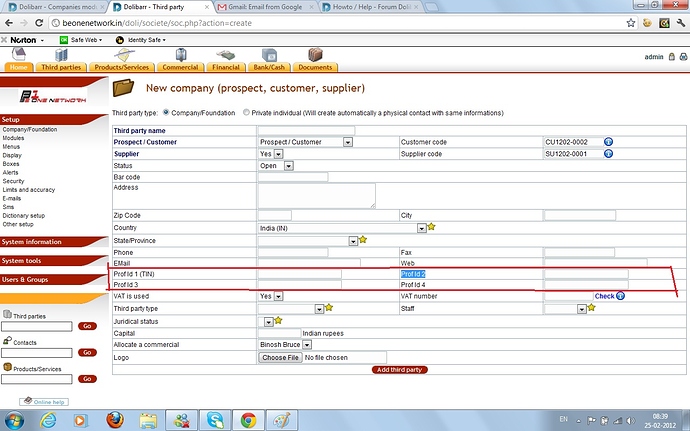Click the Add third party button
The image size is (690, 431).
click(x=399, y=370)
